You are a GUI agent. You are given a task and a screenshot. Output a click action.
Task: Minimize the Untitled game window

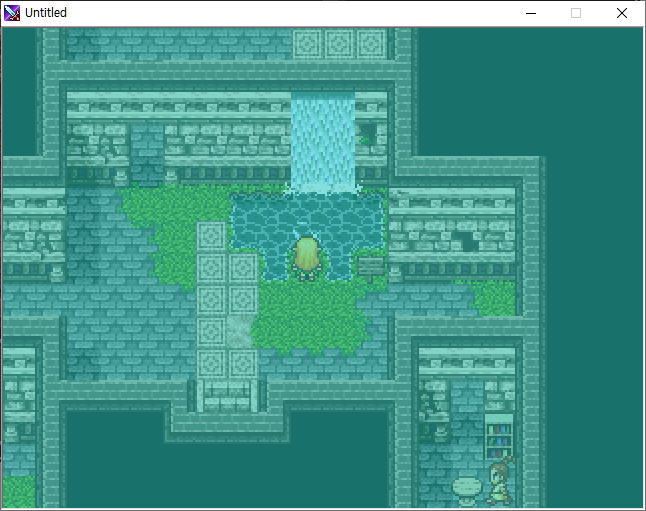pos(531,13)
